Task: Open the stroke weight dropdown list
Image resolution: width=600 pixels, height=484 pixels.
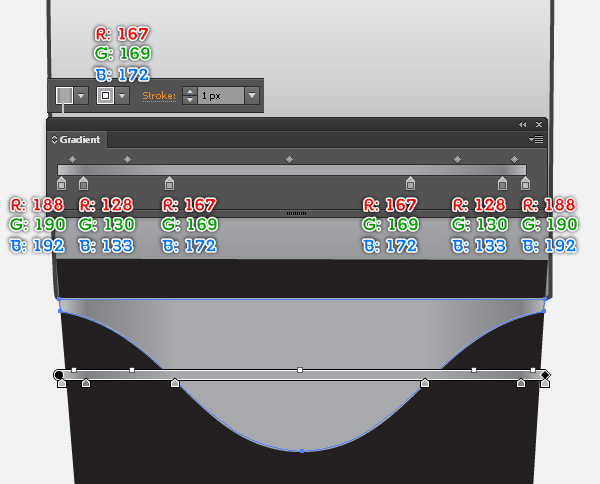Action: click(x=252, y=96)
